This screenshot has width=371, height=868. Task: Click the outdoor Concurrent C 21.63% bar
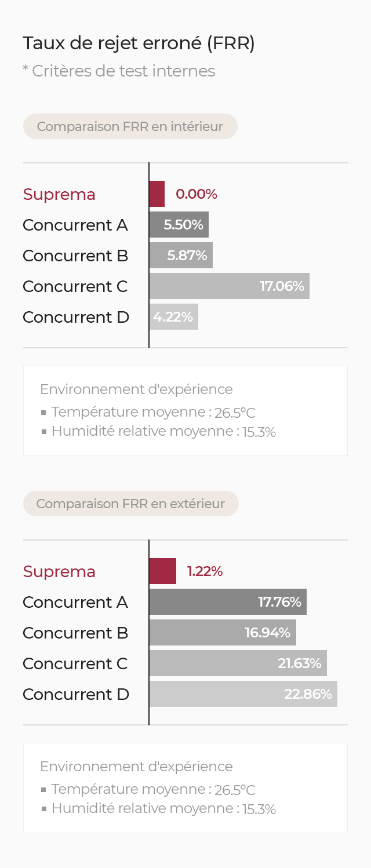238,663
